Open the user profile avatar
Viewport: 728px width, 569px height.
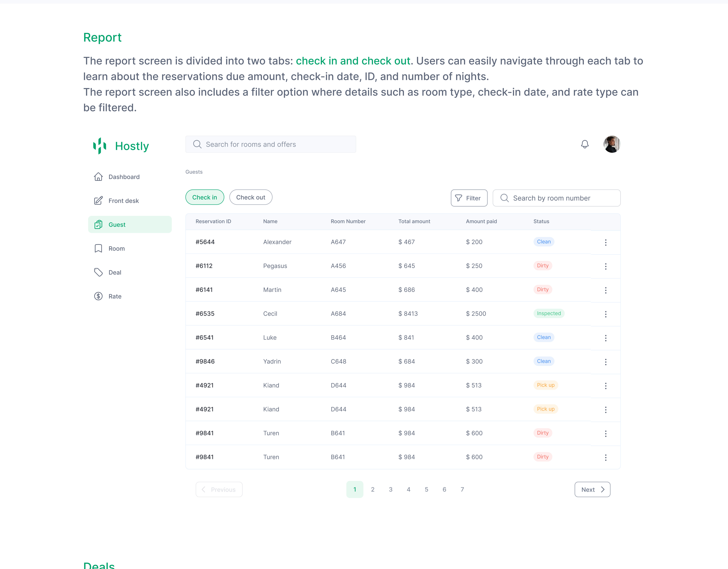point(612,144)
